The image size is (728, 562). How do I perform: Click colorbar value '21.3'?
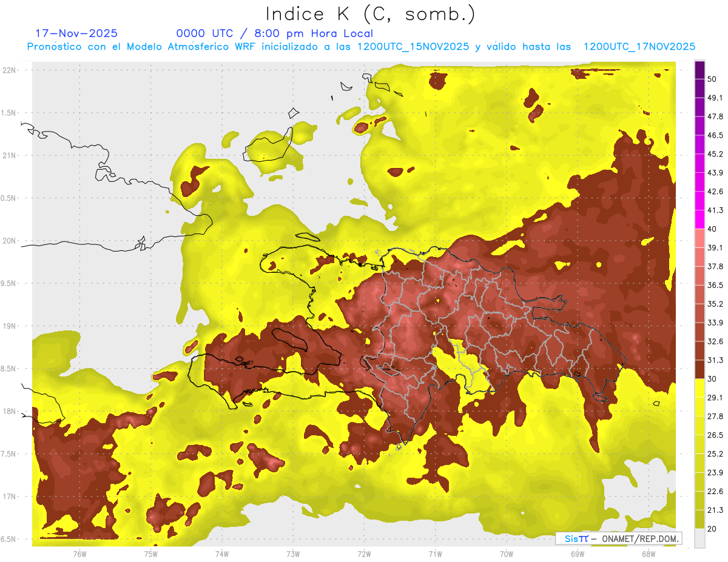coord(715,510)
